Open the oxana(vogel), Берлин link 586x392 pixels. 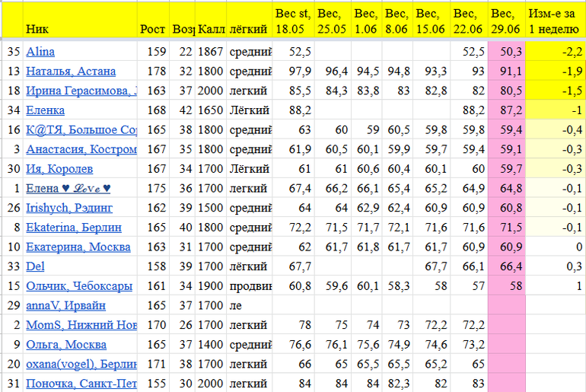point(81,365)
